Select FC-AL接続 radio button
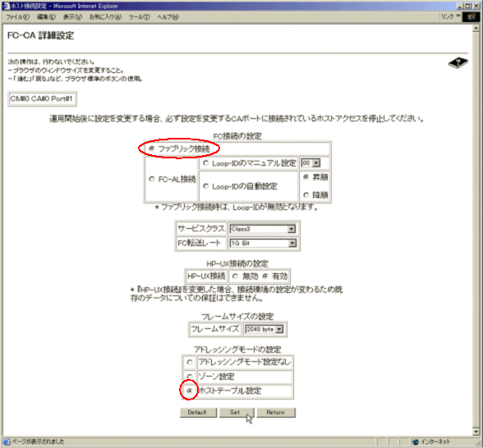The width and height of the screenshot is (483, 448). [151, 179]
